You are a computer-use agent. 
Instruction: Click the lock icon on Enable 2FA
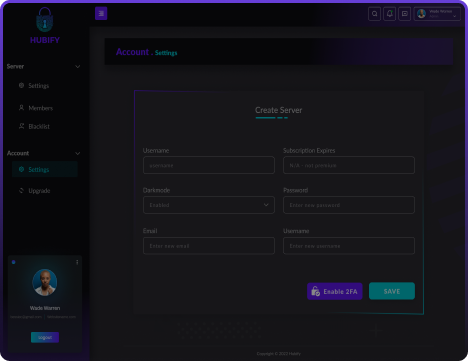click(x=315, y=291)
